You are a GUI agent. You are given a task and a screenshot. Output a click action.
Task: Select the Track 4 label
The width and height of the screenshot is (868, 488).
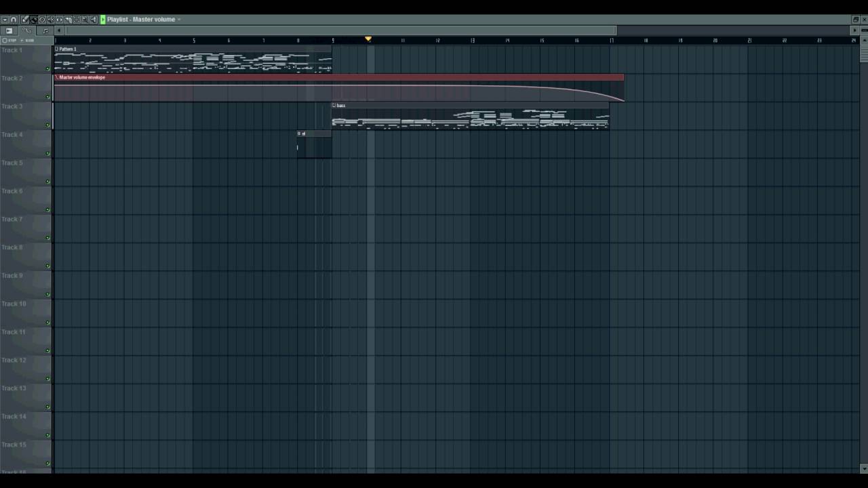pyautogui.click(x=12, y=134)
